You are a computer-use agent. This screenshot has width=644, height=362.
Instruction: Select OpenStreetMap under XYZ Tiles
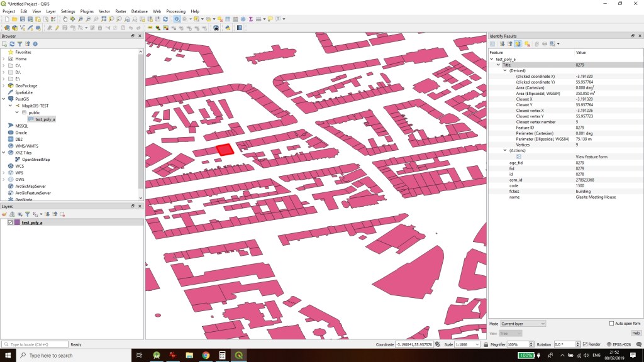pyautogui.click(x=36, y=160)
